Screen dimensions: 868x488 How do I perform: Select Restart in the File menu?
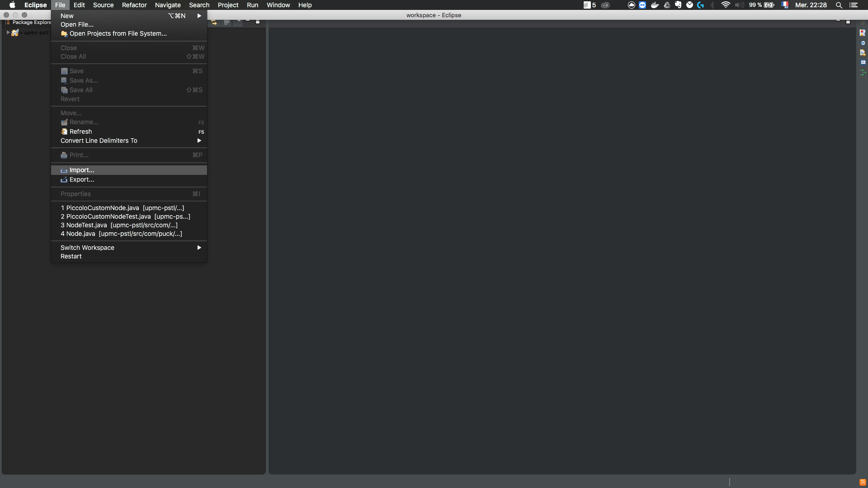[x=129, y=256]
